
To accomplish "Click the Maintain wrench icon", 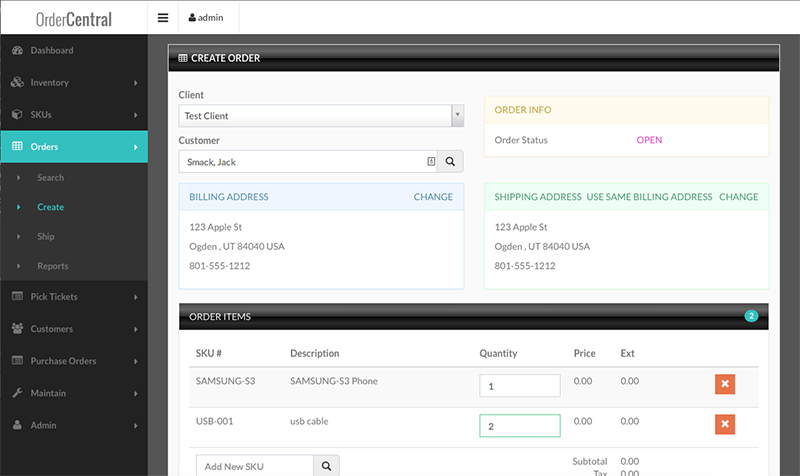I will tap(17, 393).
